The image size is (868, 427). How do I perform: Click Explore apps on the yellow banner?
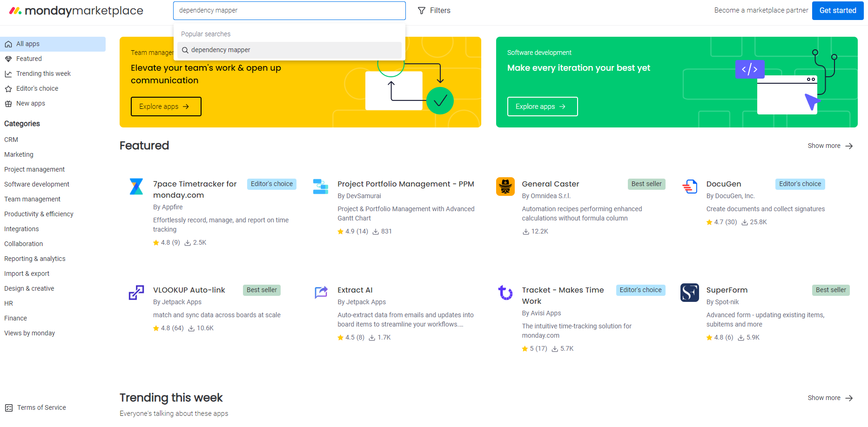click(x=166, y=107)
